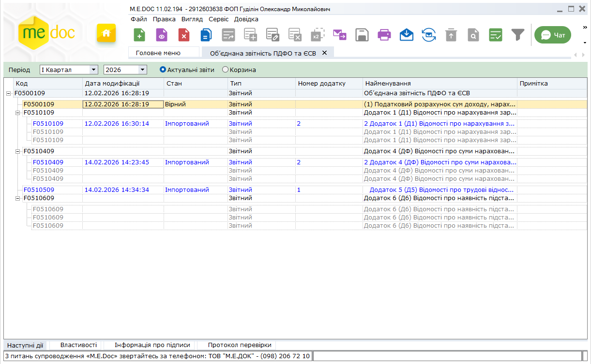591x364 pixels.
Task: Collapse the F0510409 tree group
Action: tap(18, 151)
